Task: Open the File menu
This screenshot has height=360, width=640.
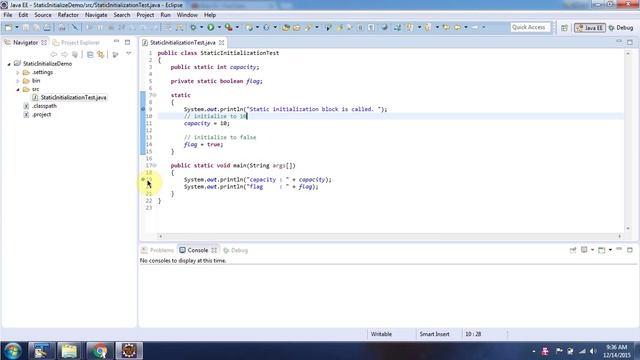Action: click(8, 15)
